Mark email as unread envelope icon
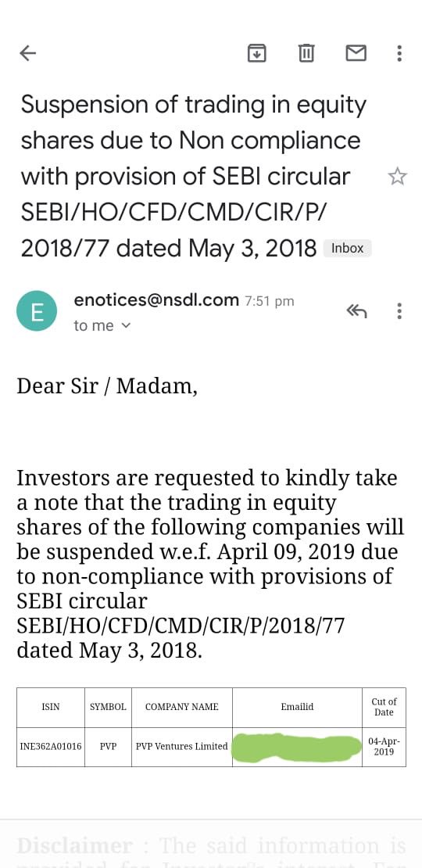The image size is (422, 868). [x=356, y=53]
